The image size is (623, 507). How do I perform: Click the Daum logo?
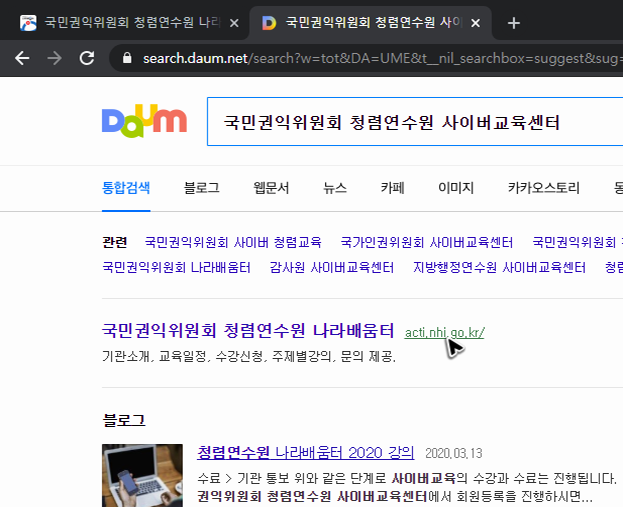click(x=144, y=120)
